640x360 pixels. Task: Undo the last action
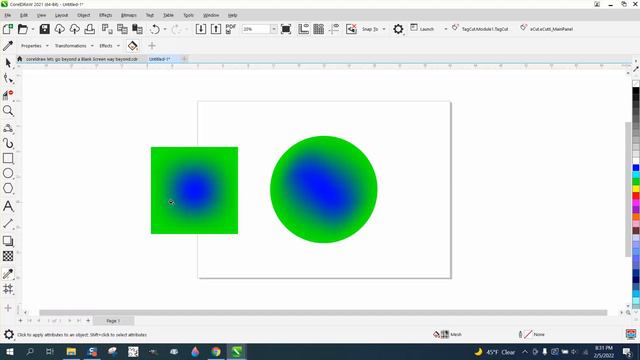(x=155, y=29)
